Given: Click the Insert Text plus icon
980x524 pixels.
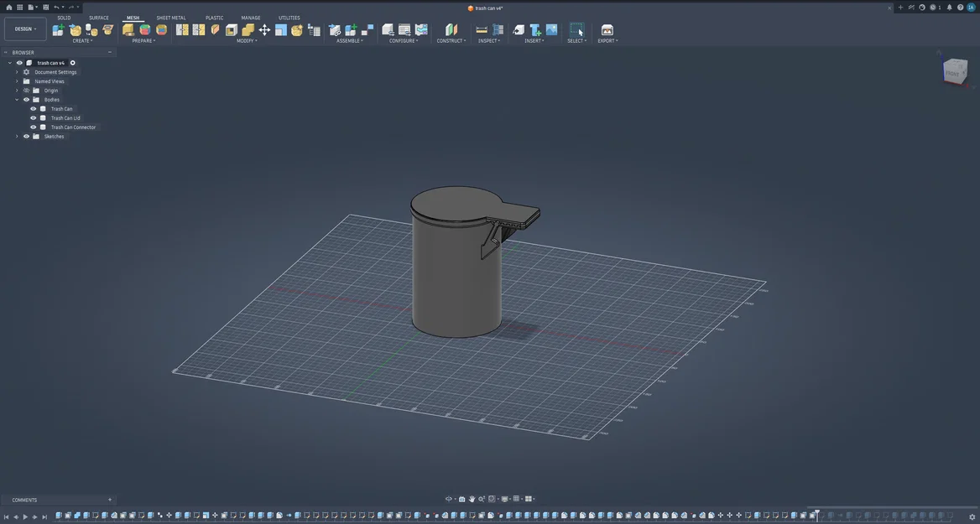Looking at the screenshot, I should (535, 30).
